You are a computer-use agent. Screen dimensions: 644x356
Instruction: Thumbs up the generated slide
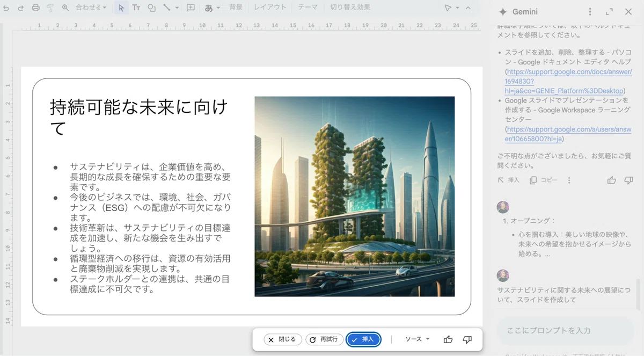click(x=448, y=339)
